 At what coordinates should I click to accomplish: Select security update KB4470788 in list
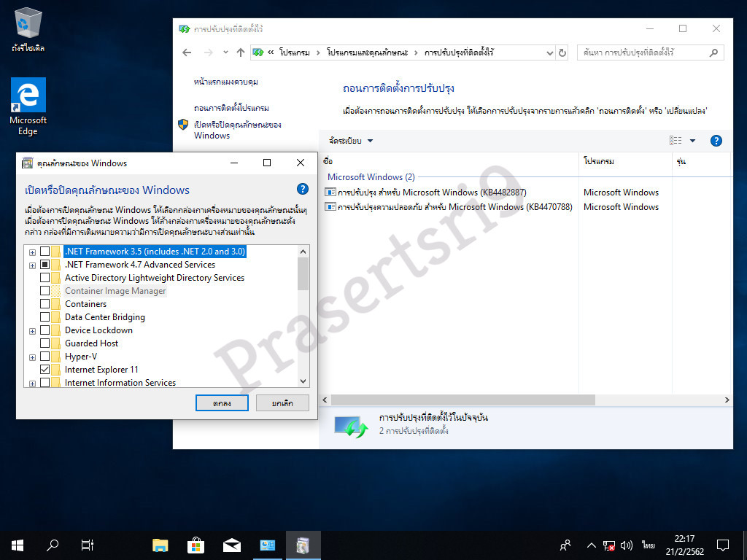tap(449, 207)
